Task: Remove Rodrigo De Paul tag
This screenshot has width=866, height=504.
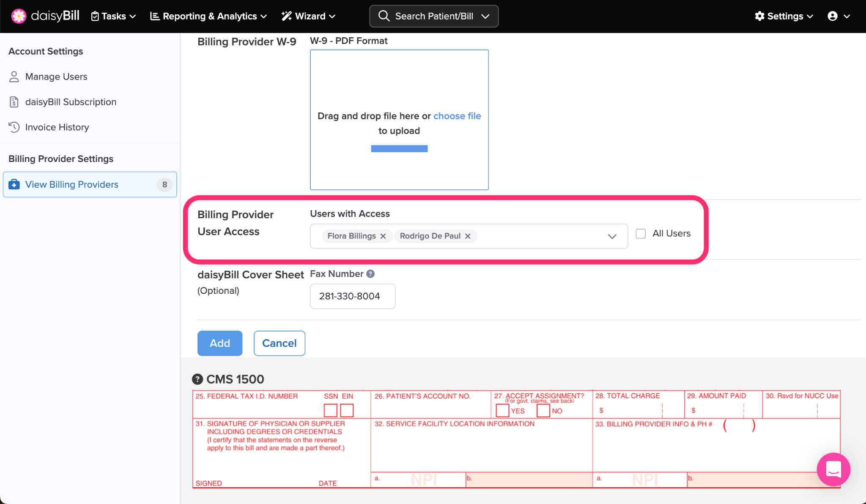Action: pyautogui.click(x=468, y=236)
